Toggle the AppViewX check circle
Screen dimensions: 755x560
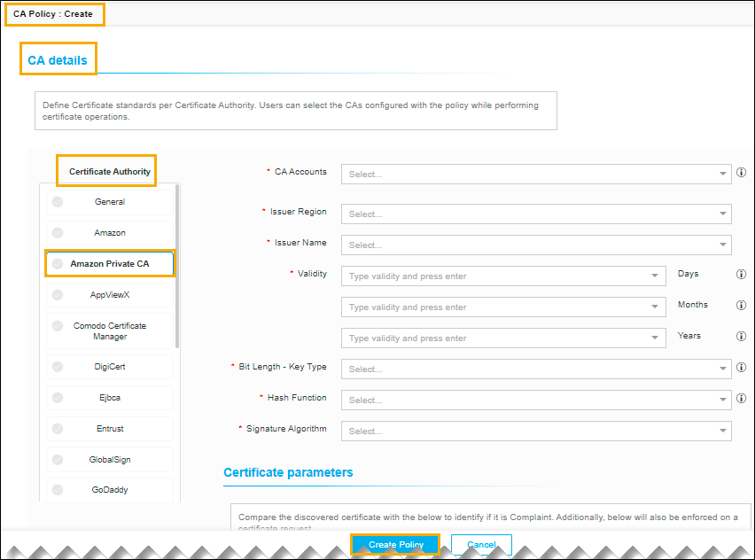tap(58, 295)
